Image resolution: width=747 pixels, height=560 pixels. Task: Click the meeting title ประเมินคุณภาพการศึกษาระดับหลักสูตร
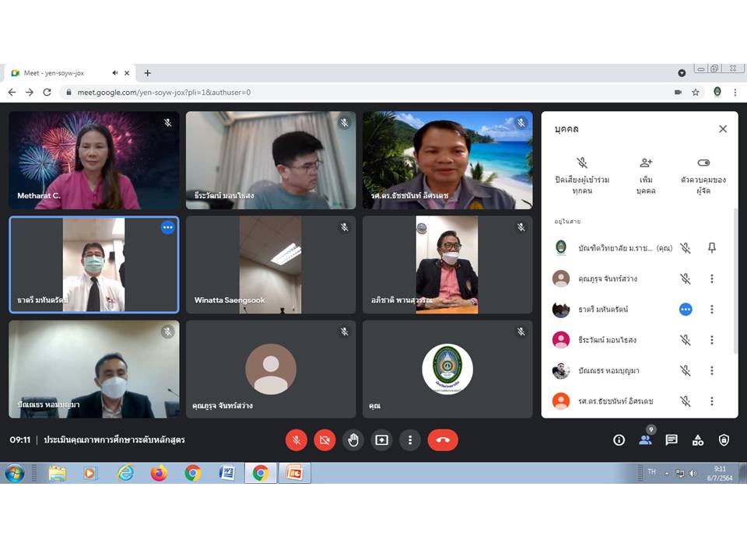pyautogui.click(x=114, y=439)
